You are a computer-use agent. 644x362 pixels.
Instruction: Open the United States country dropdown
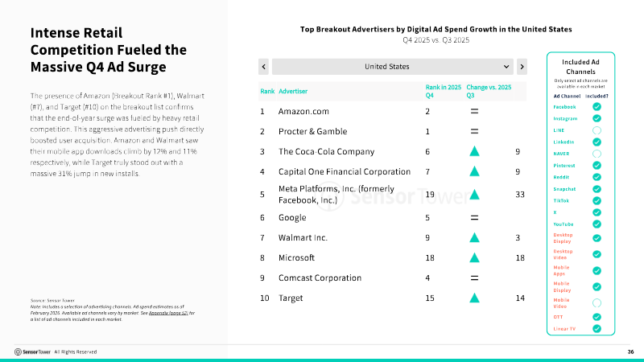tap(393, 67)
